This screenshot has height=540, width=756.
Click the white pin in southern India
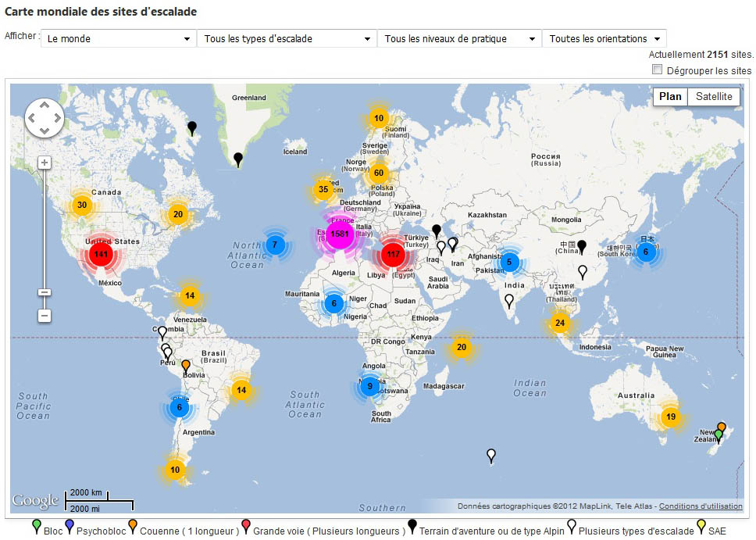(x=508, y=301)
